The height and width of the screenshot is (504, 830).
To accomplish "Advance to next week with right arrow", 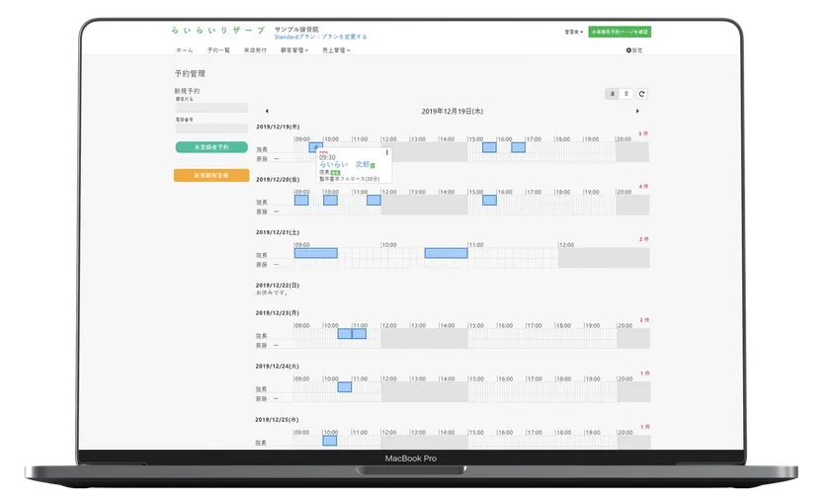I will coord(637,112).
